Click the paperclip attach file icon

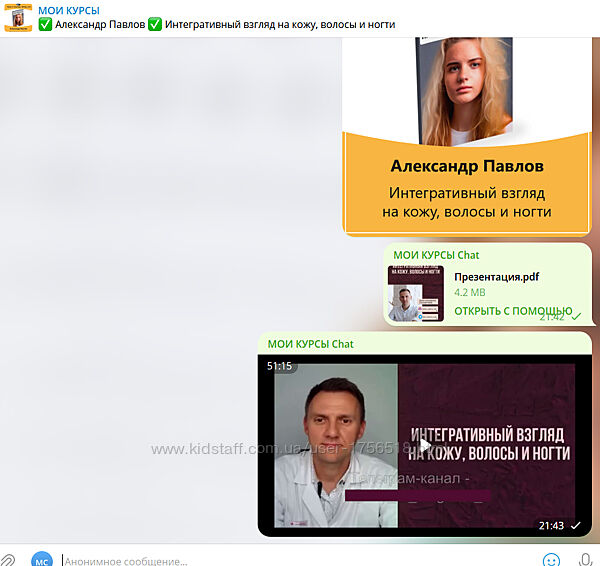click(x=8, y=559)
